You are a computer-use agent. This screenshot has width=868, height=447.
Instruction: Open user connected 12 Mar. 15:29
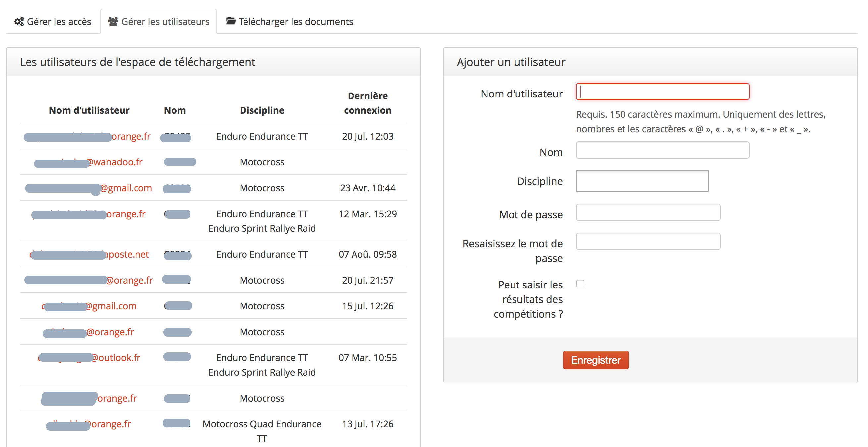[x=88, y=214]
